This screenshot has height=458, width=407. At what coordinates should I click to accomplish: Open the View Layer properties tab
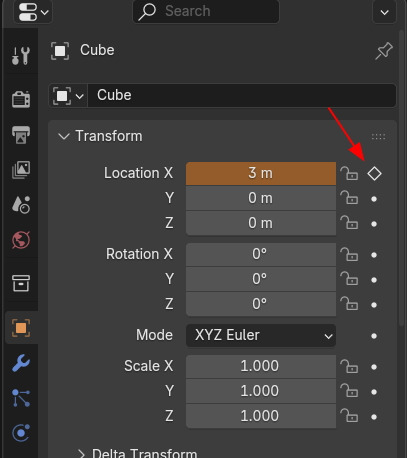[21, 170]
